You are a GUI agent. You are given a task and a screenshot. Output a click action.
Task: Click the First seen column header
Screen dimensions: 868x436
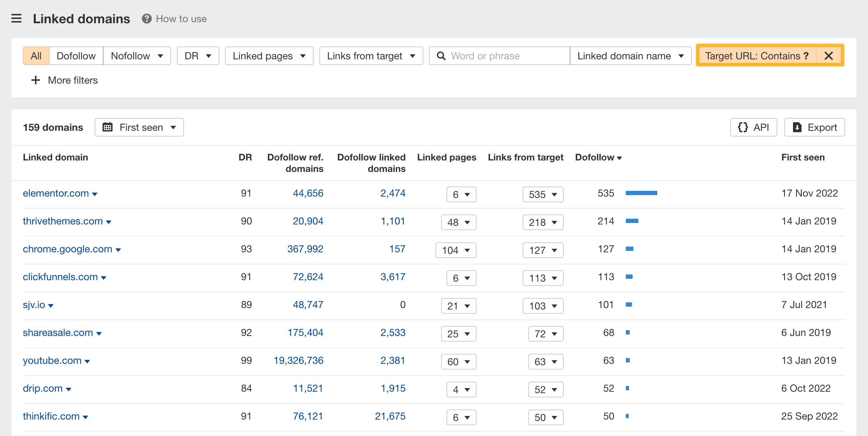tap(803, 157)
